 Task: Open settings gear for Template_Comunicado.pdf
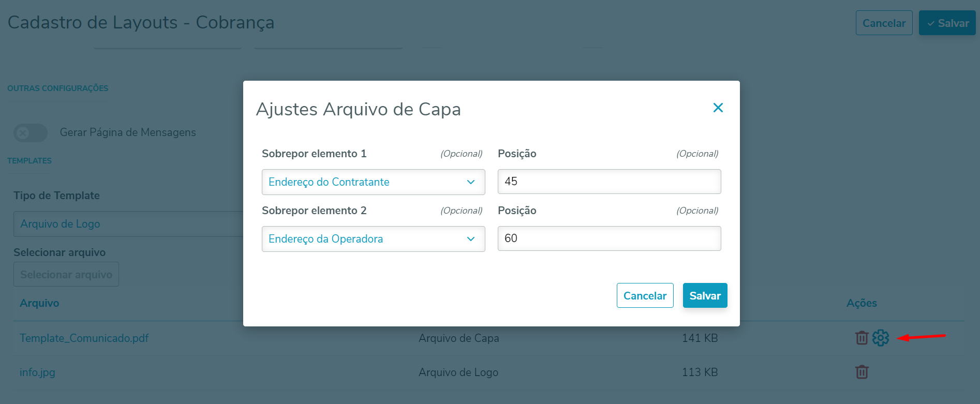point(880,338)
